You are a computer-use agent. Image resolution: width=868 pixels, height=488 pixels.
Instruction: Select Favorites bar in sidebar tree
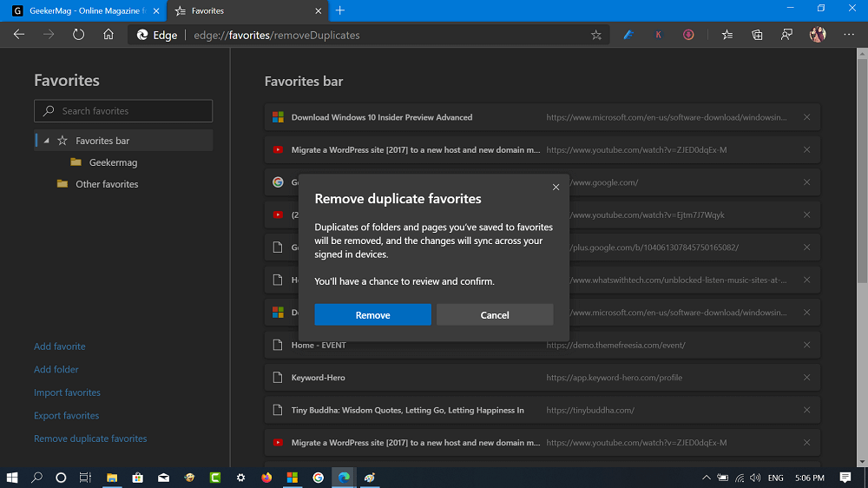[x=123, y=141]
